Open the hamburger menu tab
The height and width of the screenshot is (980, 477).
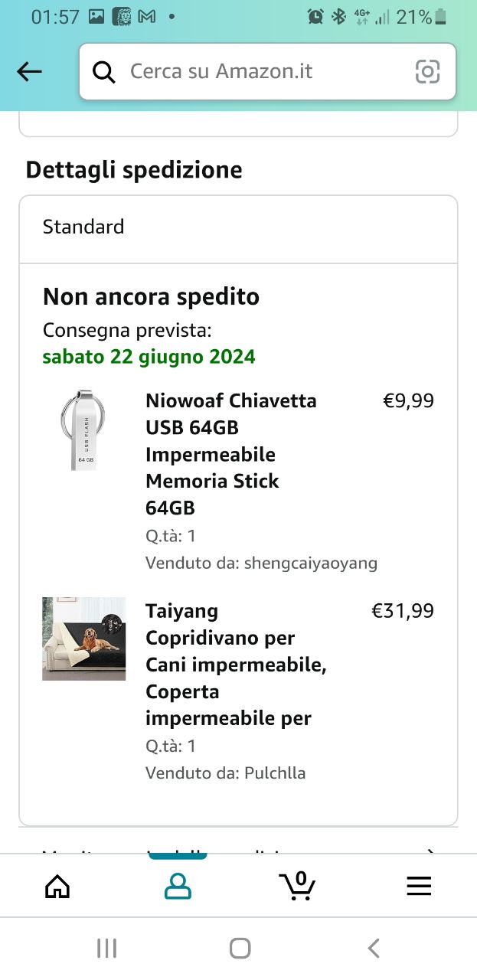418,887
